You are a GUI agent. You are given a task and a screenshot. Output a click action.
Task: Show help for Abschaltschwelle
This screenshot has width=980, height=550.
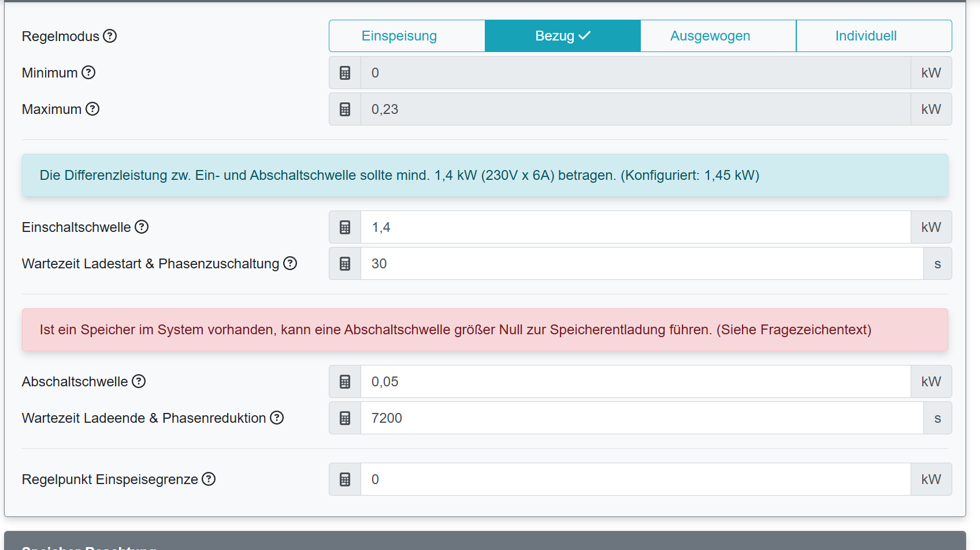pyautogui.click(x=138, y=381)
